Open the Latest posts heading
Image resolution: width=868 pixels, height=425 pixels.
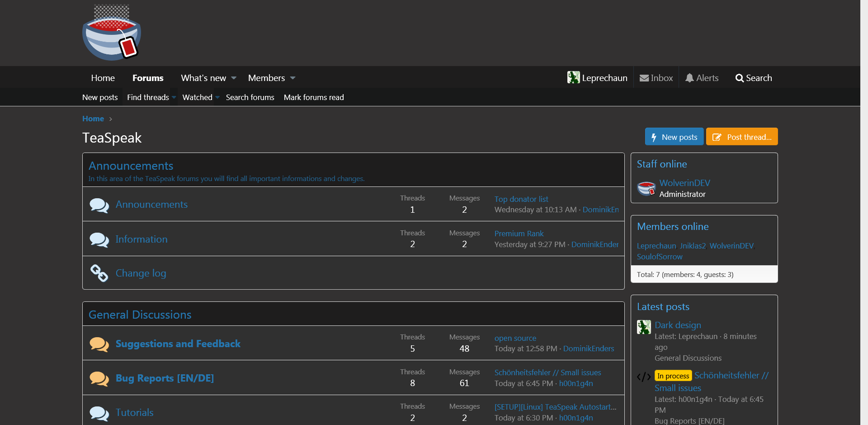pyautogui.click(x=663, y=306)
